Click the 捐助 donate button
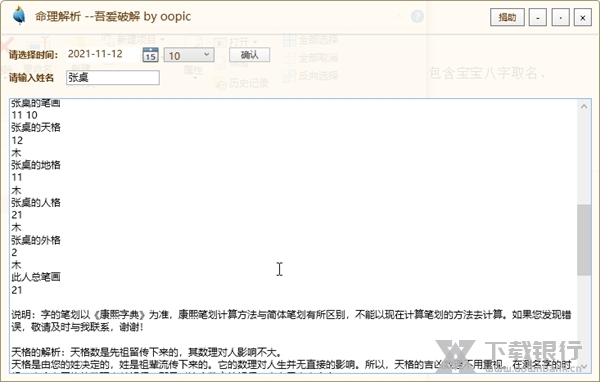This screenshot has width=600, height=382. (x=507, y=17)
